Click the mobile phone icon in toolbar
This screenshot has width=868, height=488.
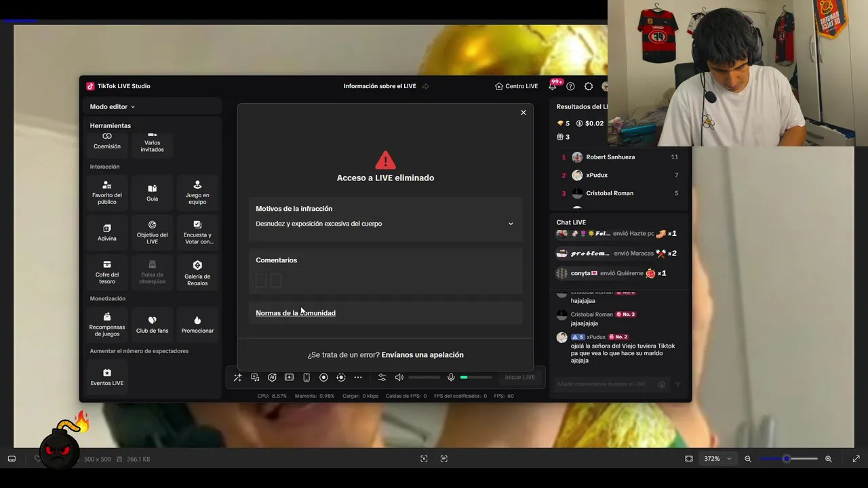point(307,378)
